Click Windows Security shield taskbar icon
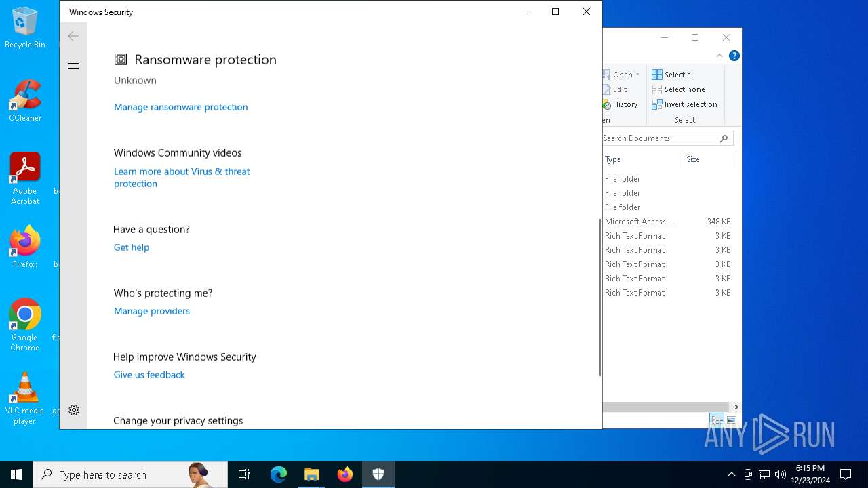 [x=378, y=474]
